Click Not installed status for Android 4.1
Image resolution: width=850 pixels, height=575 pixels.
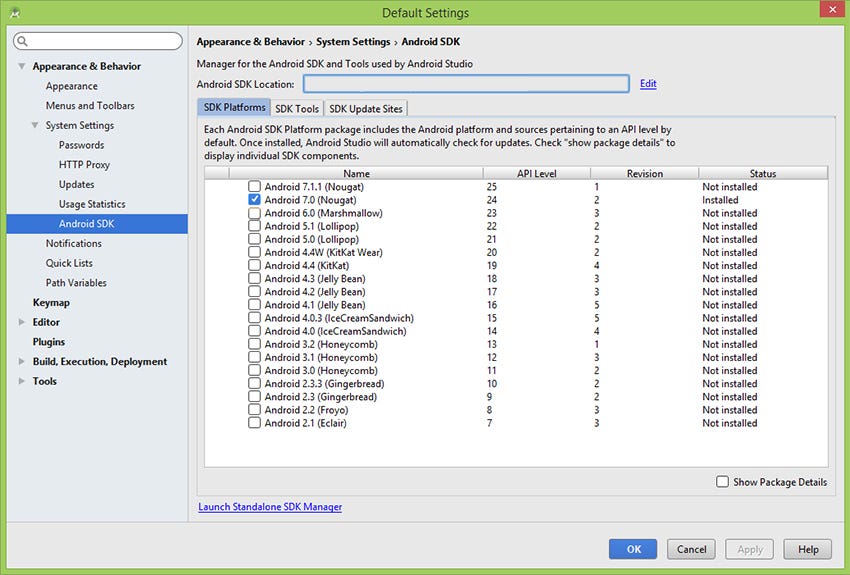(x=730, y=305)
